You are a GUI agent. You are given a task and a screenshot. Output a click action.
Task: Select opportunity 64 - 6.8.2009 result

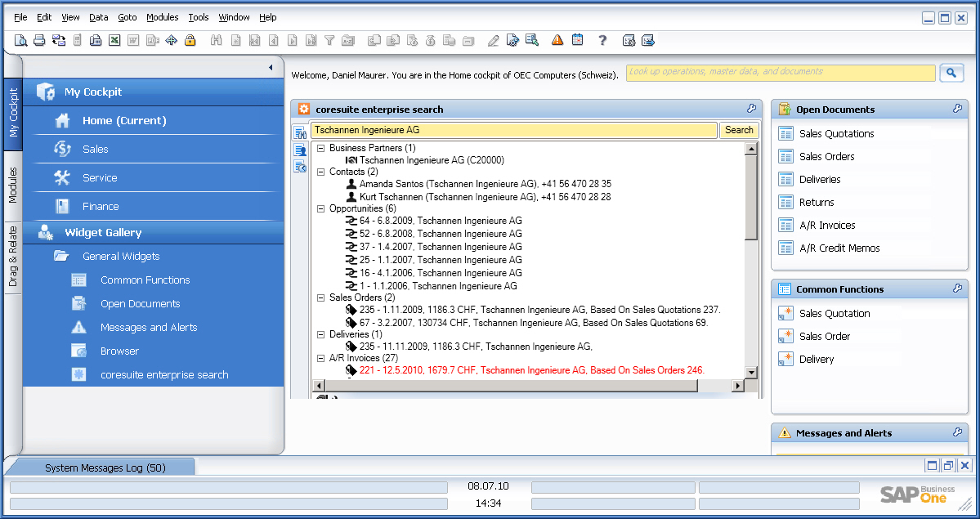point(441,221)
